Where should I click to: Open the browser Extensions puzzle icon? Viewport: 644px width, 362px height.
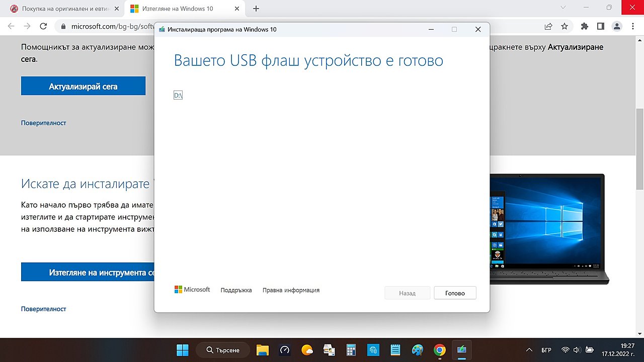[x=585, y=26]
